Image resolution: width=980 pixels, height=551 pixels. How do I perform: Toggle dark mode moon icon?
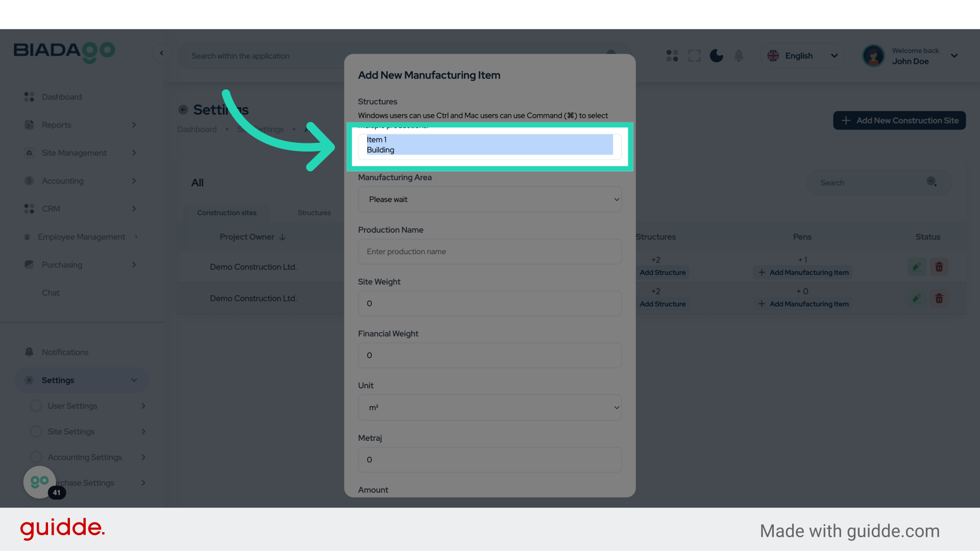click(x=716, y=56)
